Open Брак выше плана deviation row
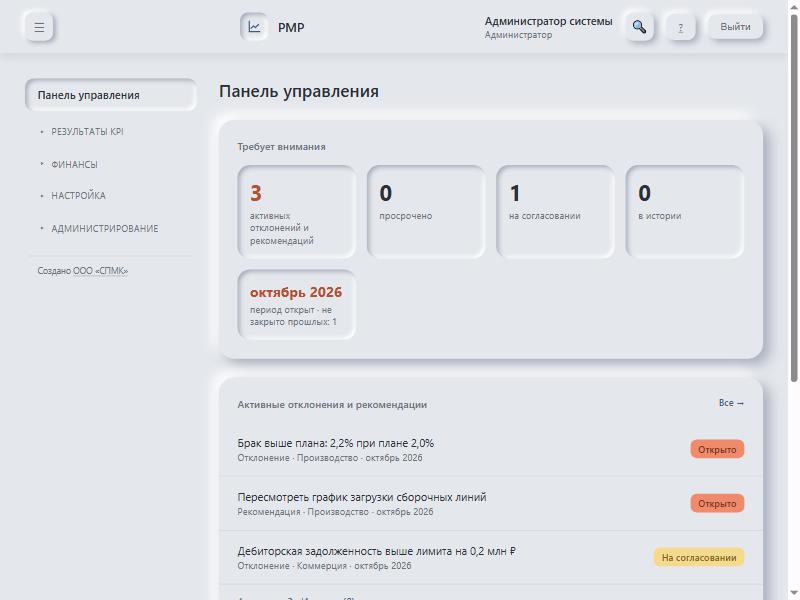 (x=491, y=450)
